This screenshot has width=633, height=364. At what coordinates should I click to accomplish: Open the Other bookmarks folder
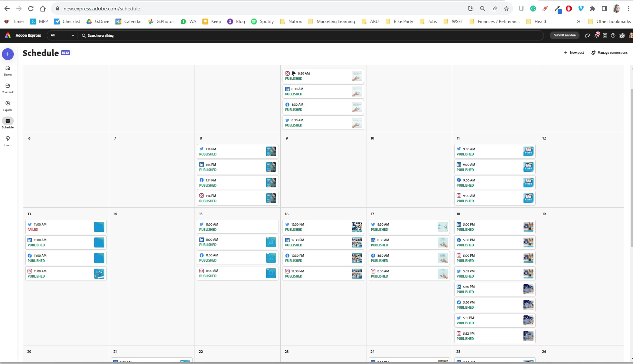point(609,22)
